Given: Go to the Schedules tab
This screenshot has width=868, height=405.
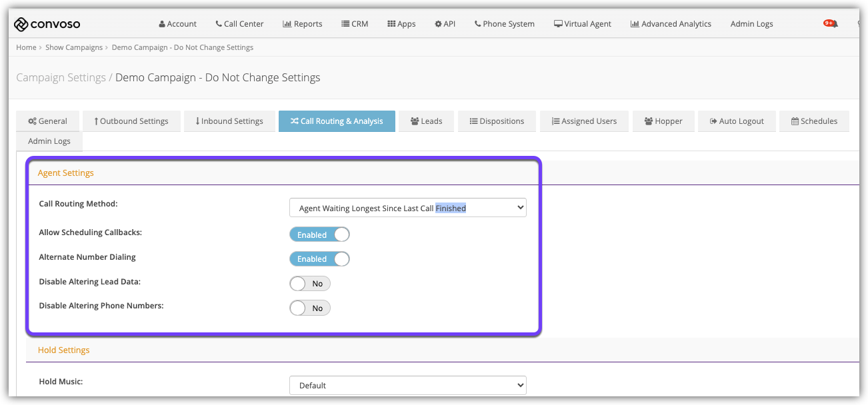Looking at the screenshot, I should [x=813, y=121].
